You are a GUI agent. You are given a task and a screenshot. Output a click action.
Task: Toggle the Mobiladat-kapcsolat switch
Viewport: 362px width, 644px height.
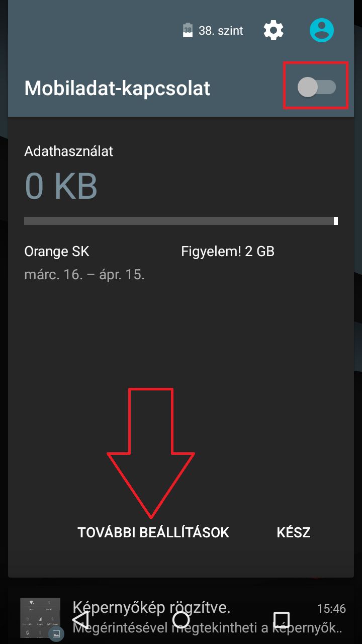(x=316, y=88)
